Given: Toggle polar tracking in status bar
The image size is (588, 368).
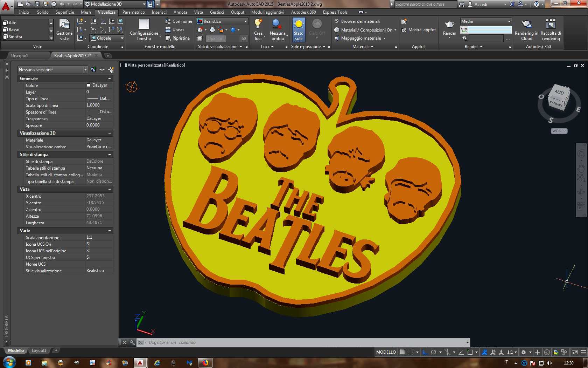Looking at the screenshot, I should [x=434, y=352].
